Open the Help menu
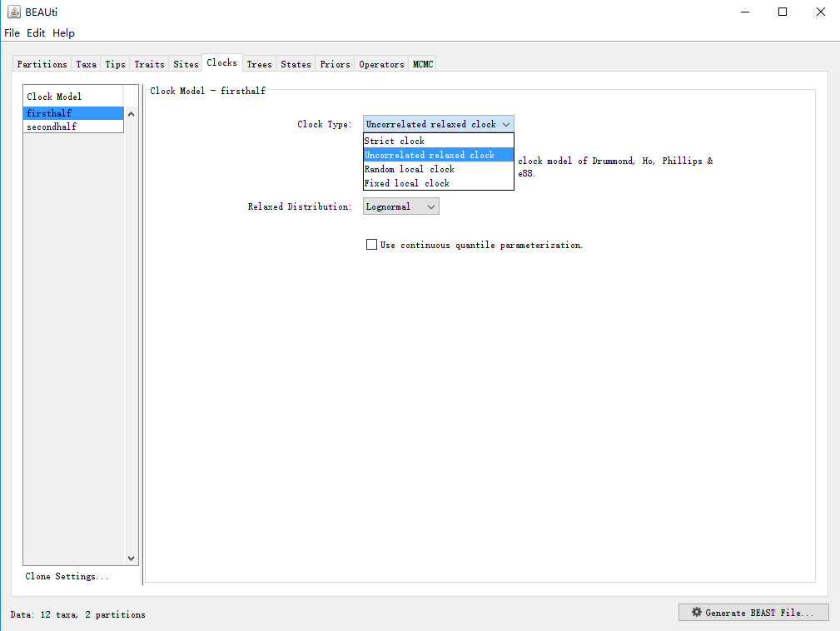Image resolution: width=840 pixels, height=631 pixels. [63, 33]
